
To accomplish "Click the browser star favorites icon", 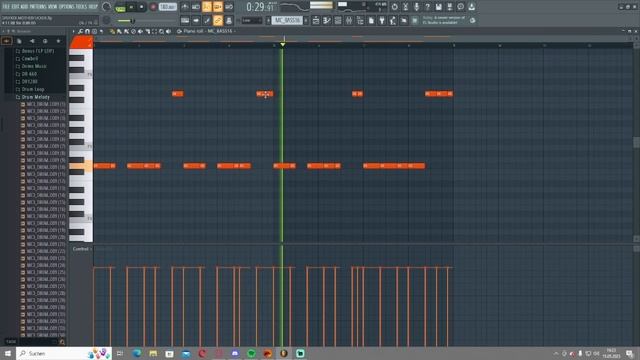I will pyautogui.click(x=58, y=41).
